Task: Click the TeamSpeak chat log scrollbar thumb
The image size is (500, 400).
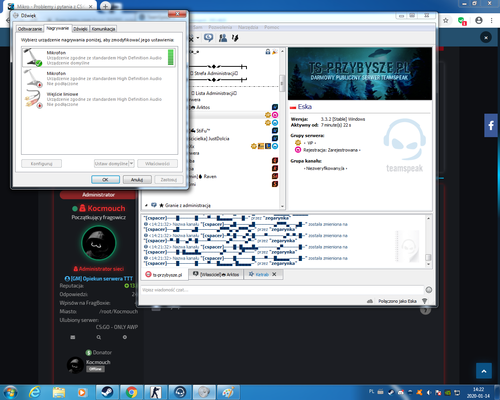Action: (x=428, y=257)
